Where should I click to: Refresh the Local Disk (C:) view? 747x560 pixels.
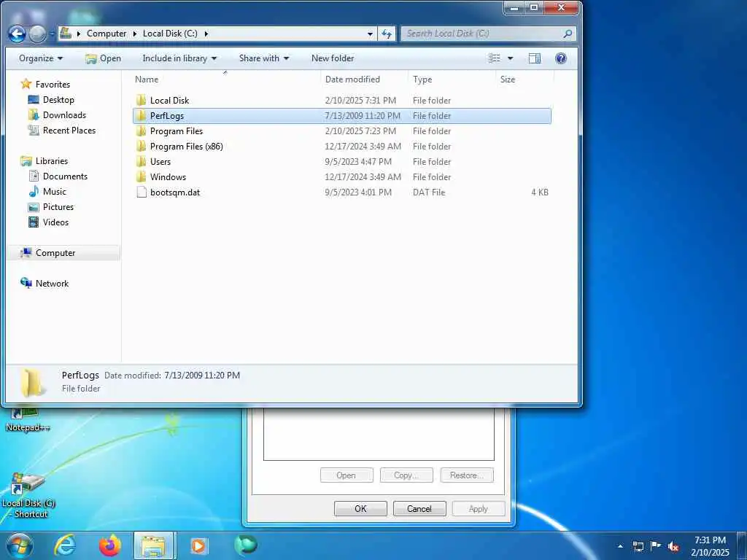pyautogui.click(x=387, y=34)
